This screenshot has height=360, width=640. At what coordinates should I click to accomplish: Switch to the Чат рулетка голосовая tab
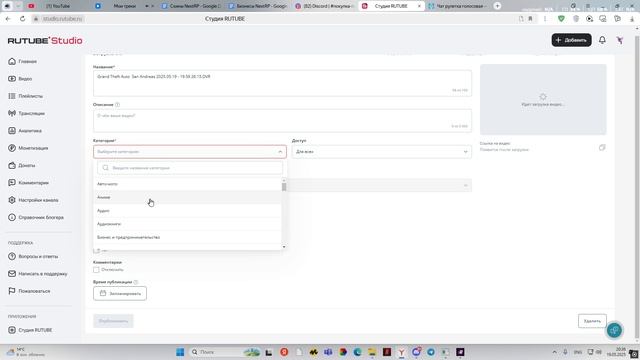tap(457, 6)
